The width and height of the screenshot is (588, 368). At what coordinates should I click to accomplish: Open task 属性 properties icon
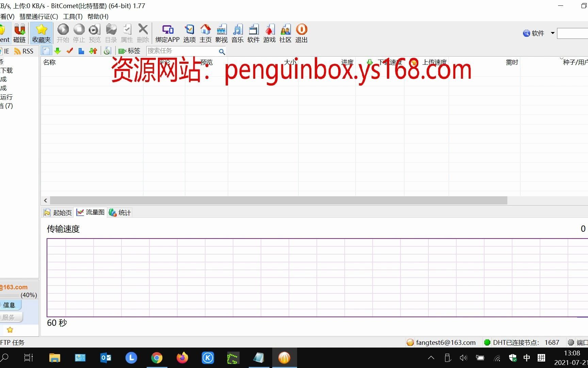127,33
